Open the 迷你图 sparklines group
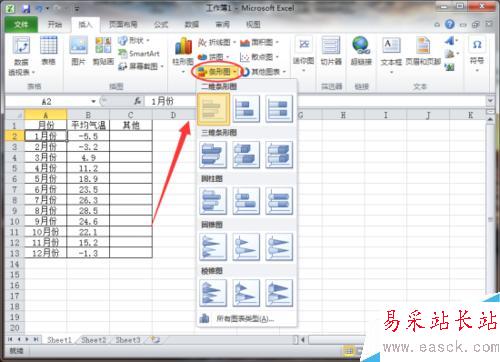 pyautogui.click(x=304, y=55)
